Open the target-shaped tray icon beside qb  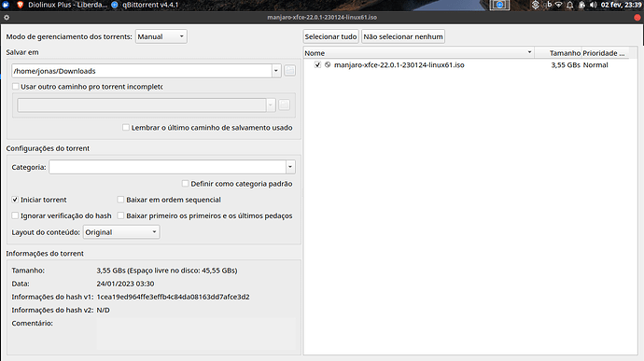coord(535,5)
